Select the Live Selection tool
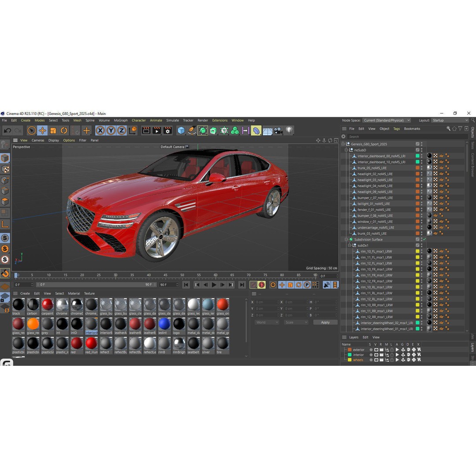The image size is (476, 476). (32, 130)
